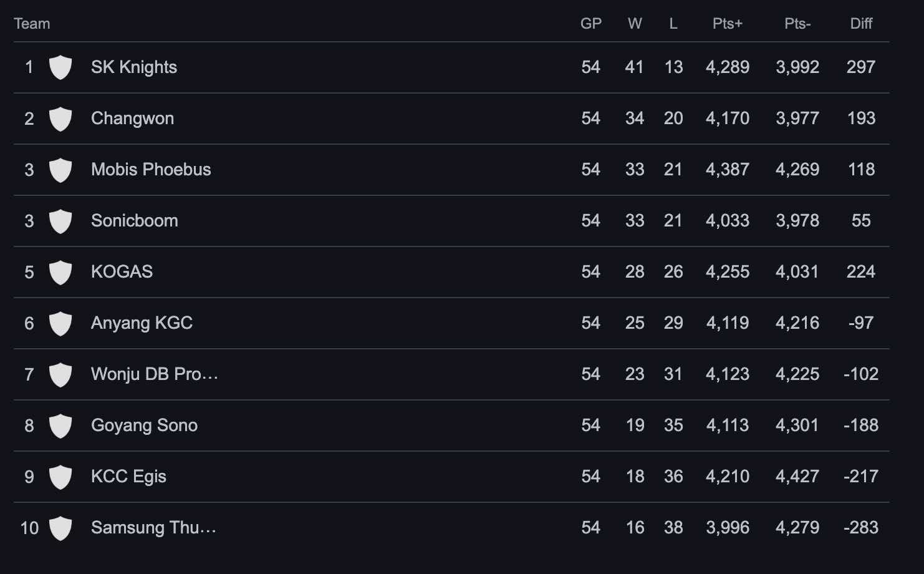Open the Wonju DB Promy team name
Viewport: 924px width, 574px height.
[x=155, y=374]
